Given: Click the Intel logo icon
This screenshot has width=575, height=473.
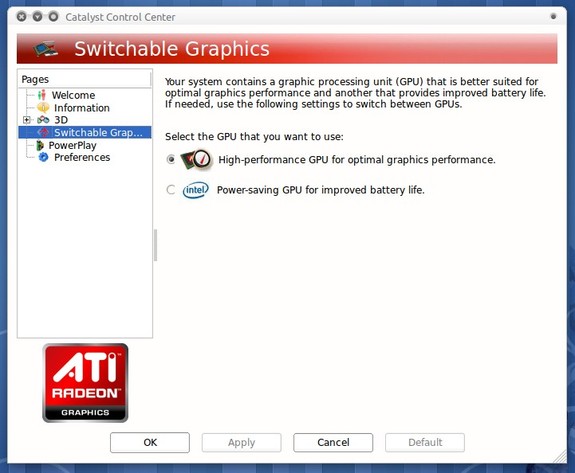Looking at the screenshot, I should click(195, 190).
